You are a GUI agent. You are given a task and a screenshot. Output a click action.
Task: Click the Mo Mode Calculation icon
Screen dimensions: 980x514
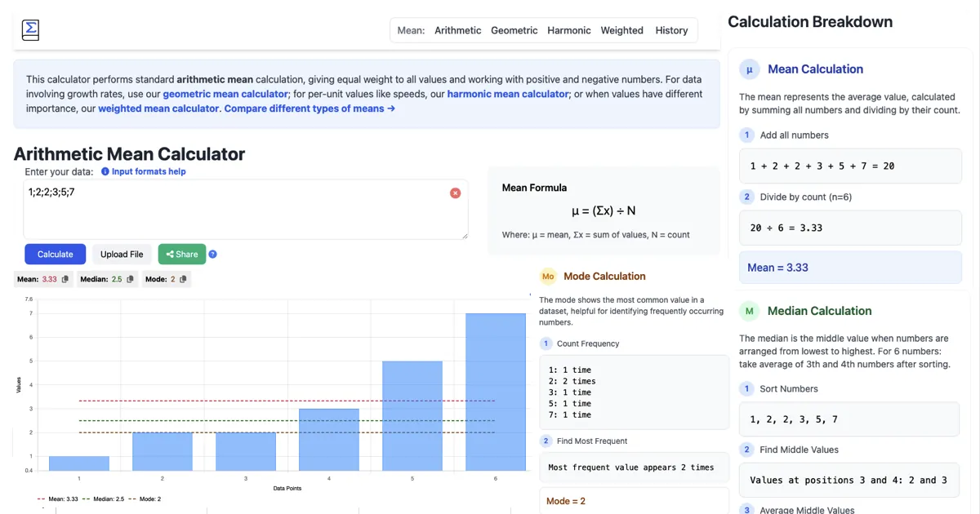click(x=547, y=276)
